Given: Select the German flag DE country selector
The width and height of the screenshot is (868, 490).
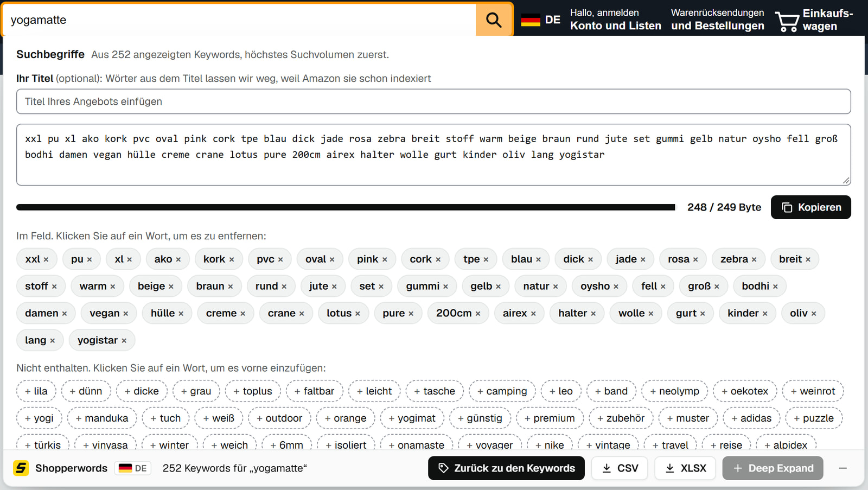Looking at the screenshot, I should tap(540, 20).
